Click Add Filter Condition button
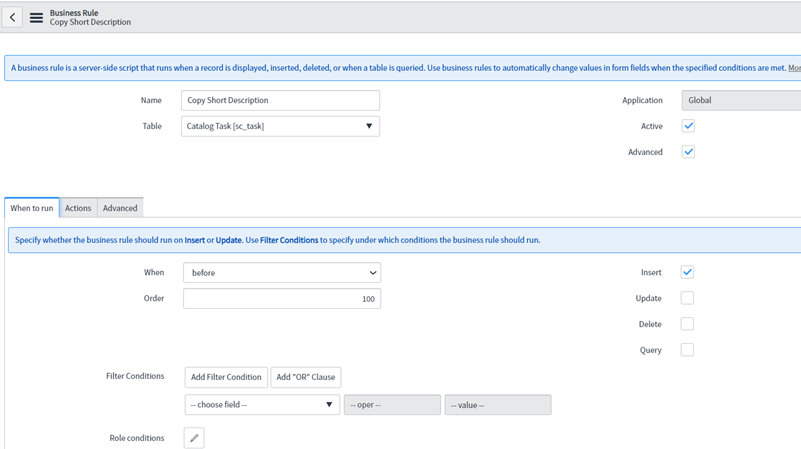 point(226,377)
